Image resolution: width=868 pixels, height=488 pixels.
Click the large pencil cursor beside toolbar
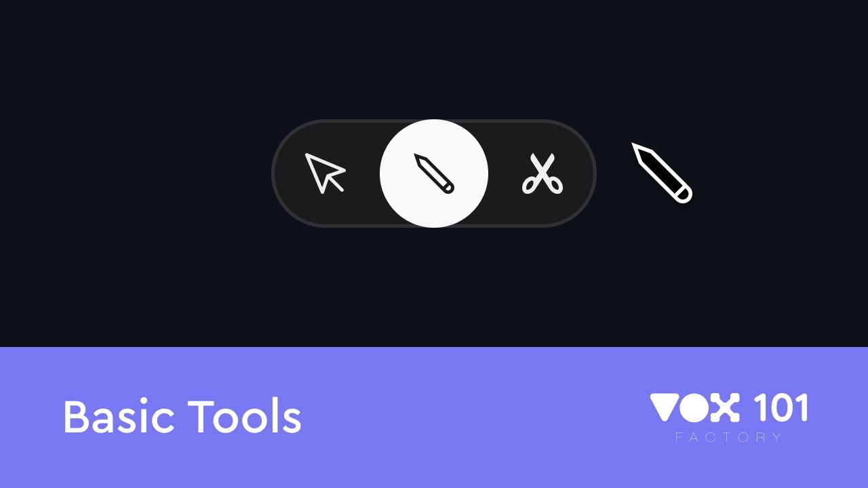pyautogui.click(x=662, y=173)
